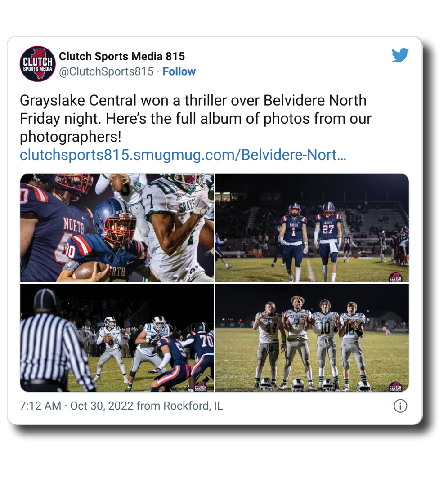The width and height of the screenshot is (448, 500).
Task: Open the photo of North players 1 and 27
Action: (x=312, y=228)
